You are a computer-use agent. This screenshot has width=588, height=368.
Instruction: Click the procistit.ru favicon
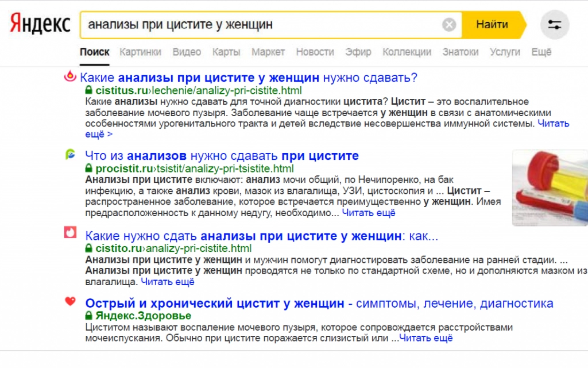[70, 154]
